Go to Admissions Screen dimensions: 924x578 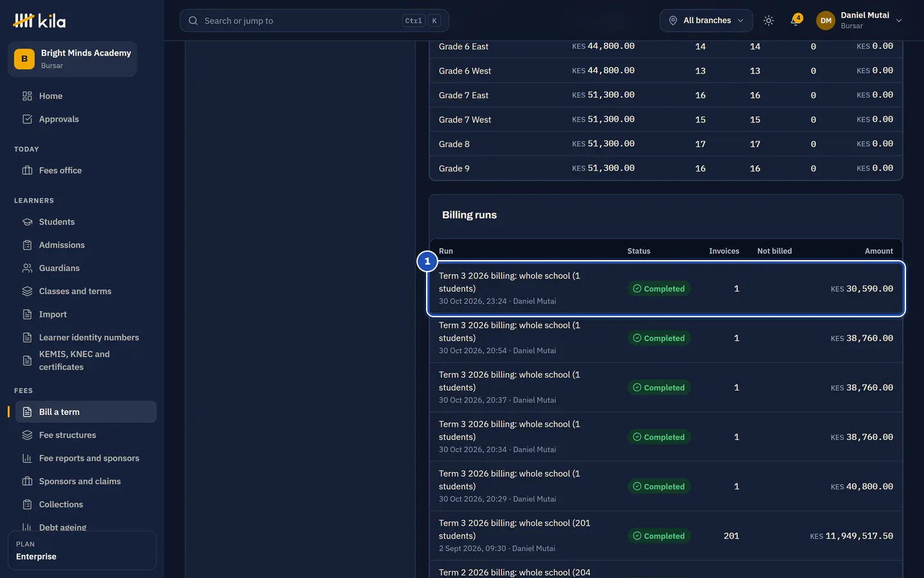(x=86, y=245)
